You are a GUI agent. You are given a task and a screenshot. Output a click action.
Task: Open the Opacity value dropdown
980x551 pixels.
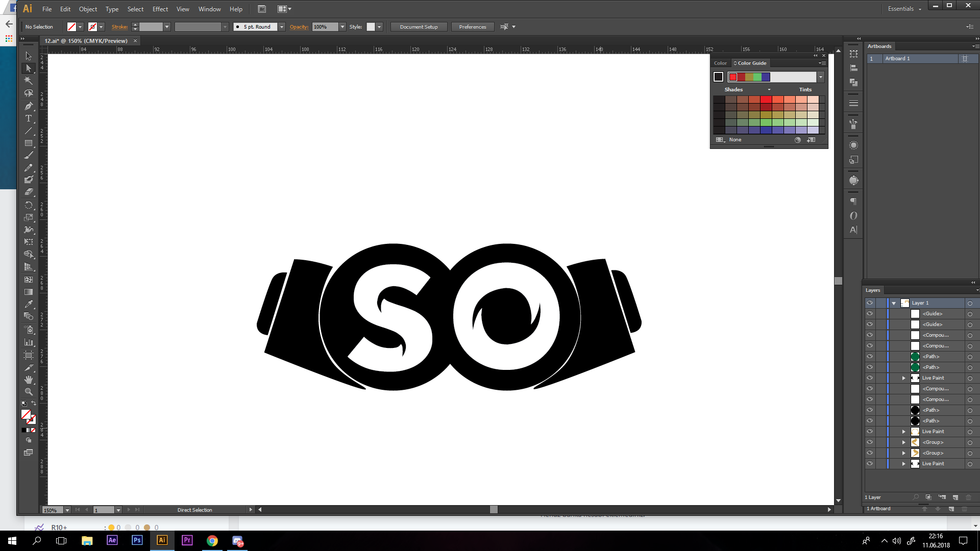pyautogui.click(x=342, y=27)
